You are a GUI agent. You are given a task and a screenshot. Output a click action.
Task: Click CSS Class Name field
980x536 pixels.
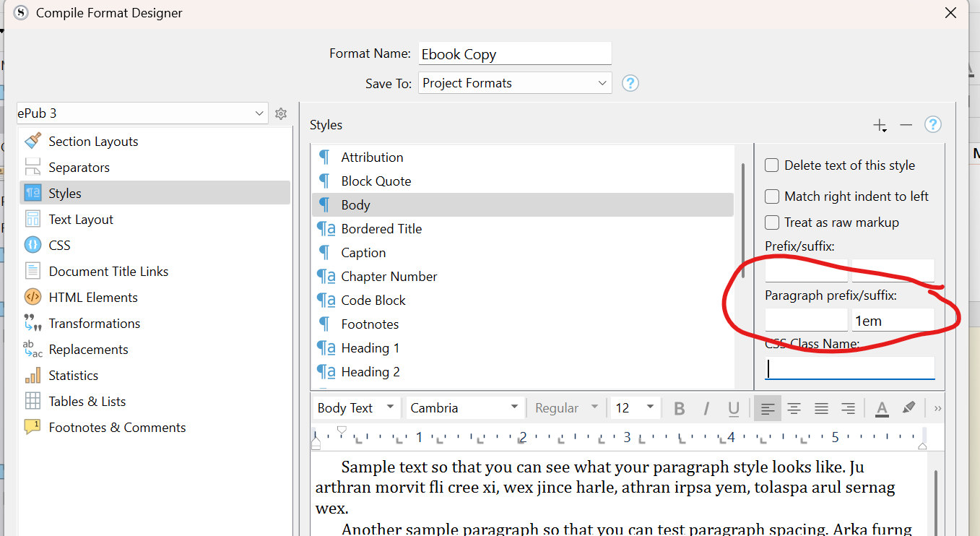click(x=850, y=368)
